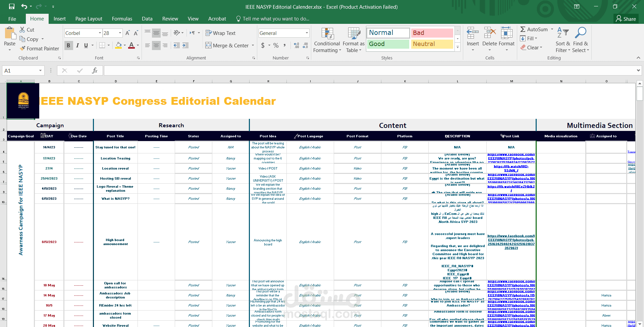Expand the formula bar
Viewport: 644px width, 327px height.
point(638,71)
